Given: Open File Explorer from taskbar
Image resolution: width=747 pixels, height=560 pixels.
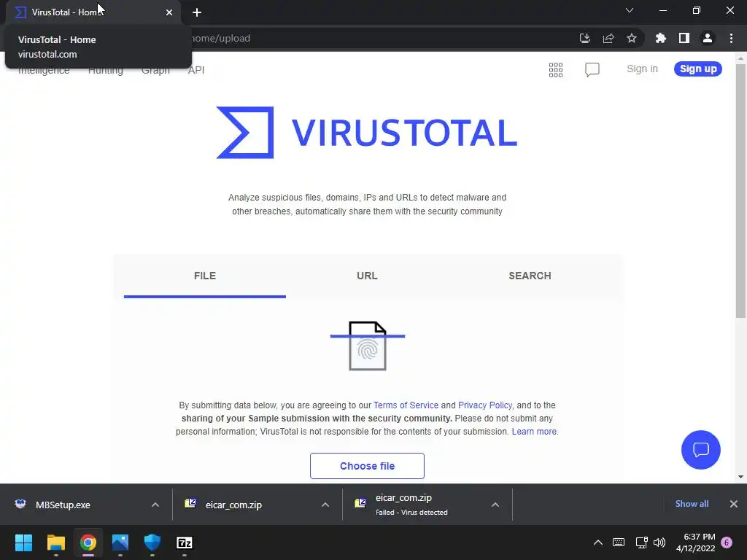Looking at the screenshot, I should [x=55, y=542].
